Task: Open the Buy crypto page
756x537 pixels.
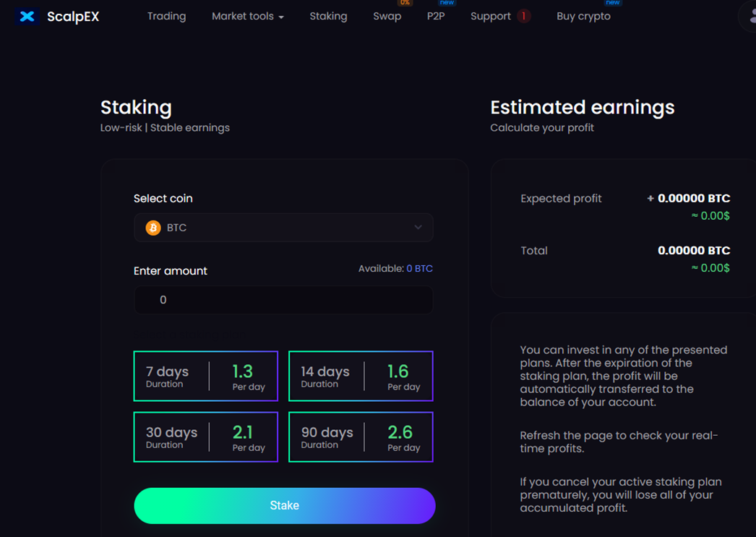Action: click(x=583, y=17)
